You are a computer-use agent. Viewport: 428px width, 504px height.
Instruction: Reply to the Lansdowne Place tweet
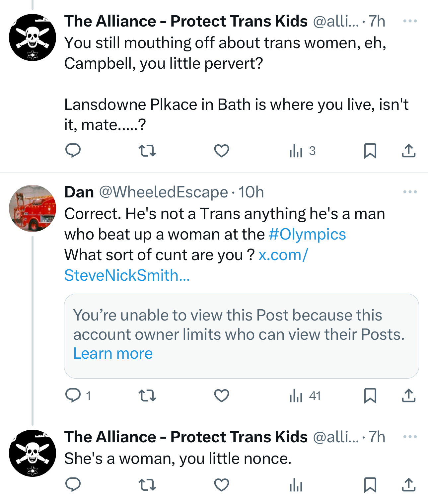73,151
